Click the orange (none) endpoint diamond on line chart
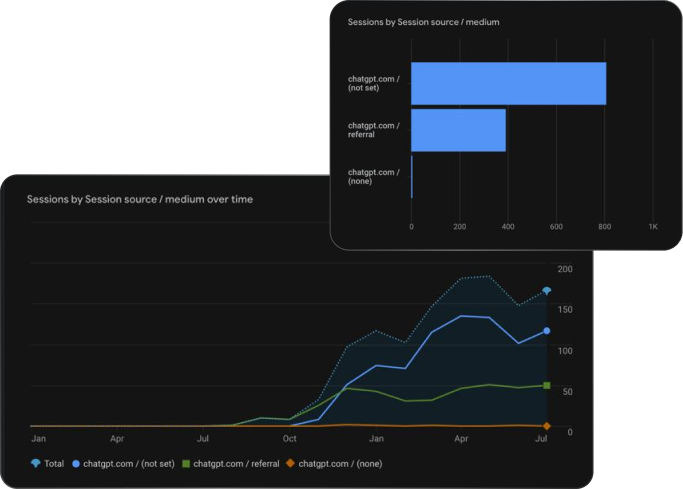Screen dimensions: 683x489 coord(547,426)
